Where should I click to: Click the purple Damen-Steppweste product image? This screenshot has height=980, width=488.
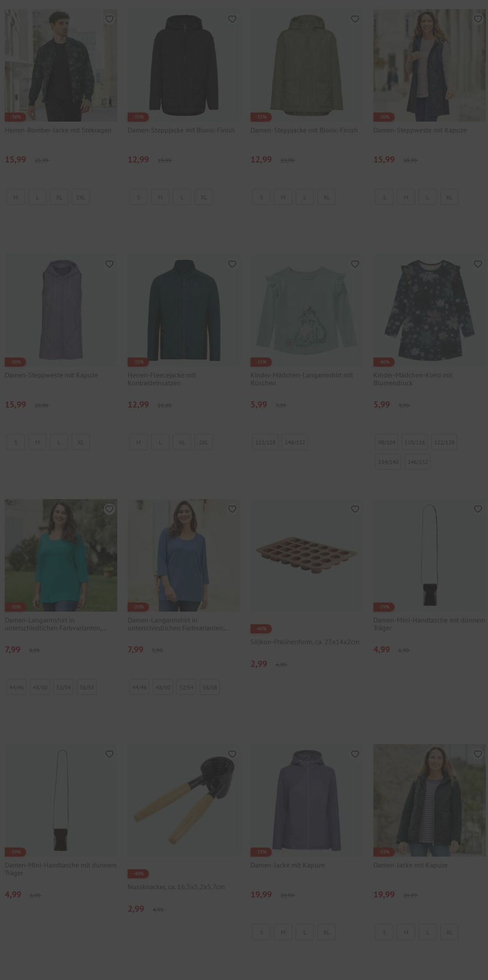61,310
